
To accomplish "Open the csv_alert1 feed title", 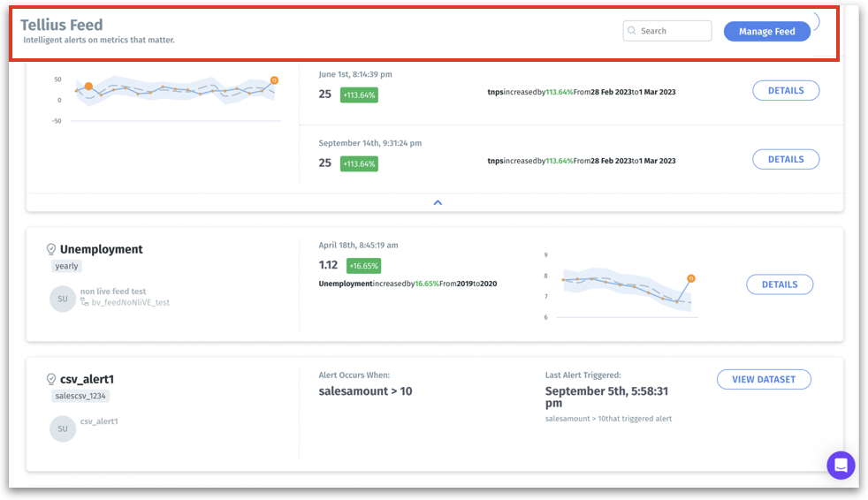I will coord(87,380).
